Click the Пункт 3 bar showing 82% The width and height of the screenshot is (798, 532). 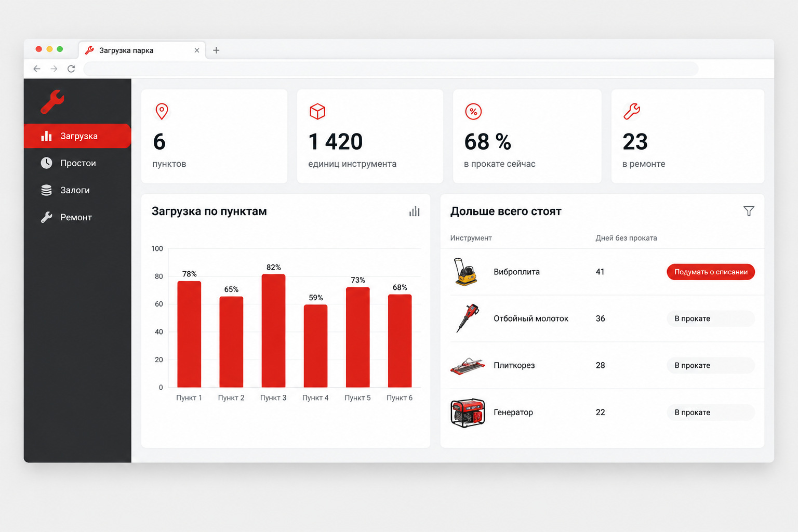273,331
